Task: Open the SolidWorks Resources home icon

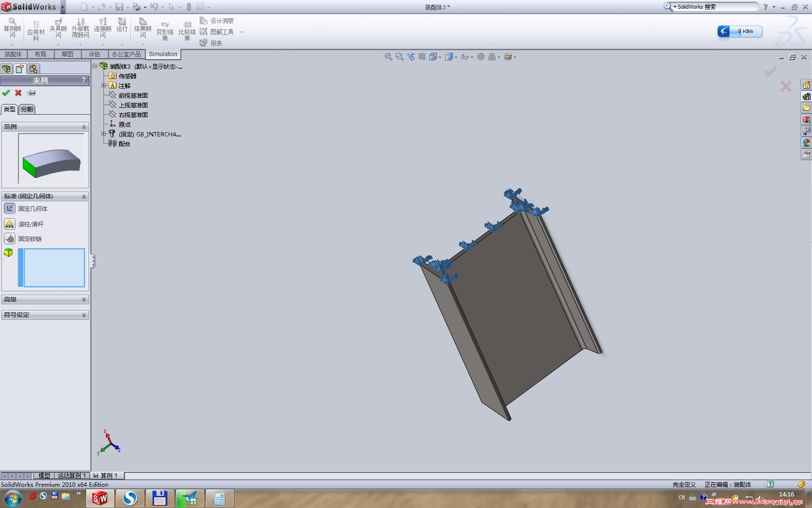Action: (806, 85)
